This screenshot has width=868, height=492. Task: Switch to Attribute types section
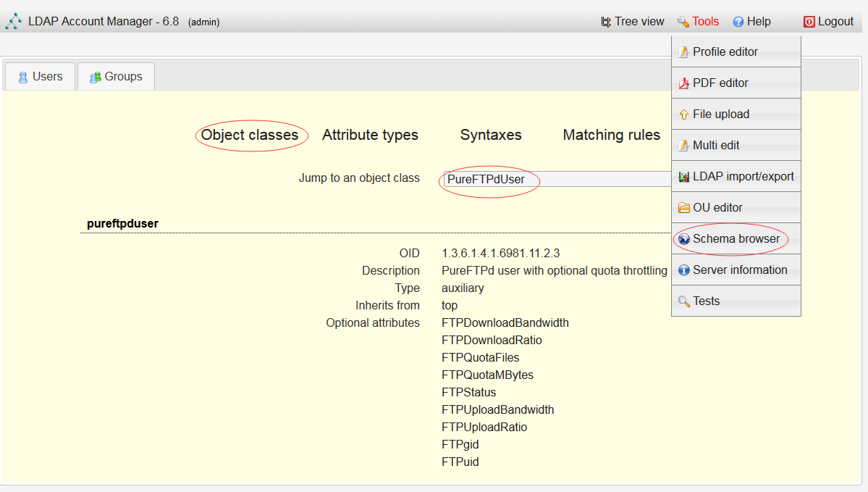370,135
